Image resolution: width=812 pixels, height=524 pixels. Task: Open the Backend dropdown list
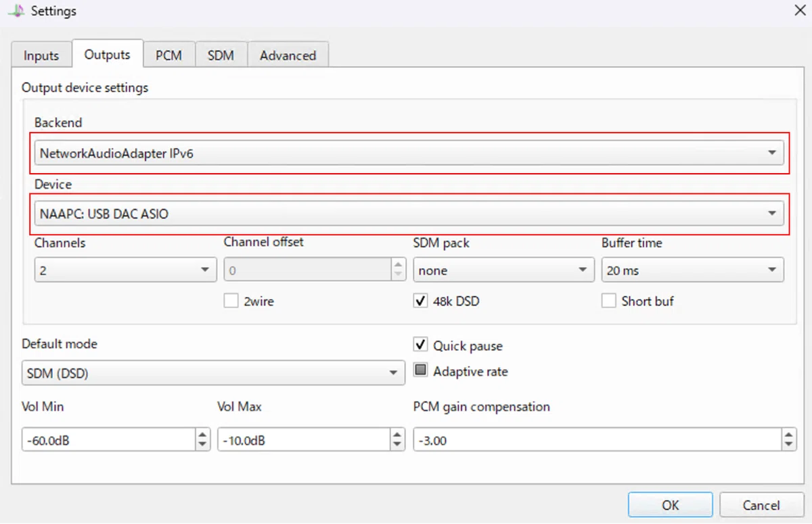pyautogui.click(x=409, y=153)
